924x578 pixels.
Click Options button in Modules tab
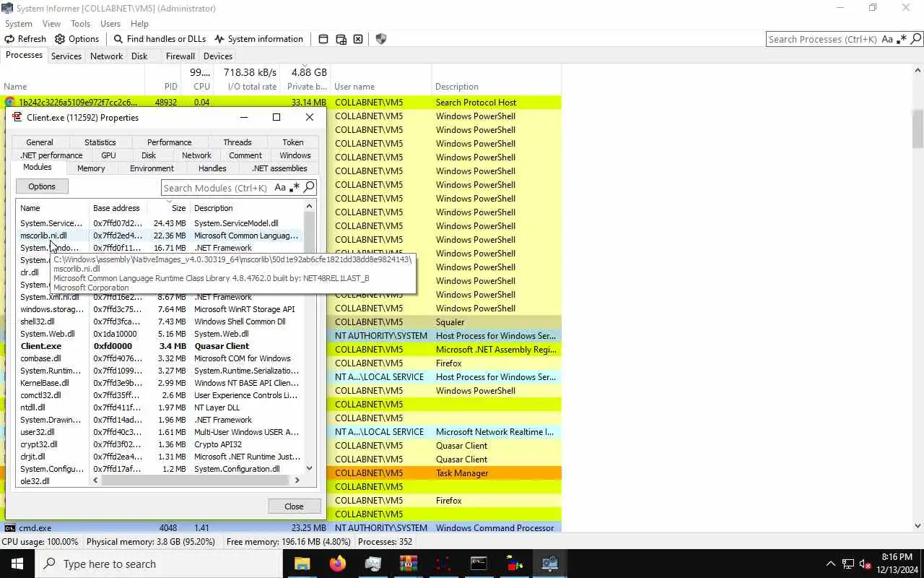tap(42, 186)
